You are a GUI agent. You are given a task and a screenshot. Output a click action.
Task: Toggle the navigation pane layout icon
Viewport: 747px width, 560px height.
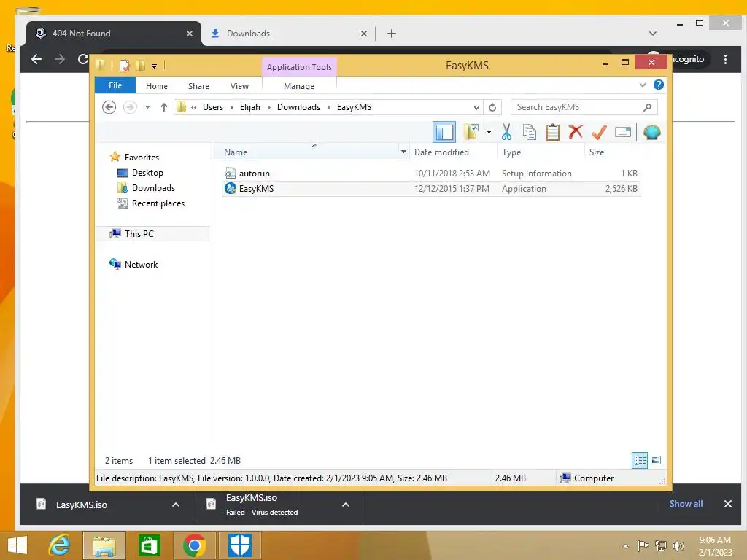click(444, 132)
